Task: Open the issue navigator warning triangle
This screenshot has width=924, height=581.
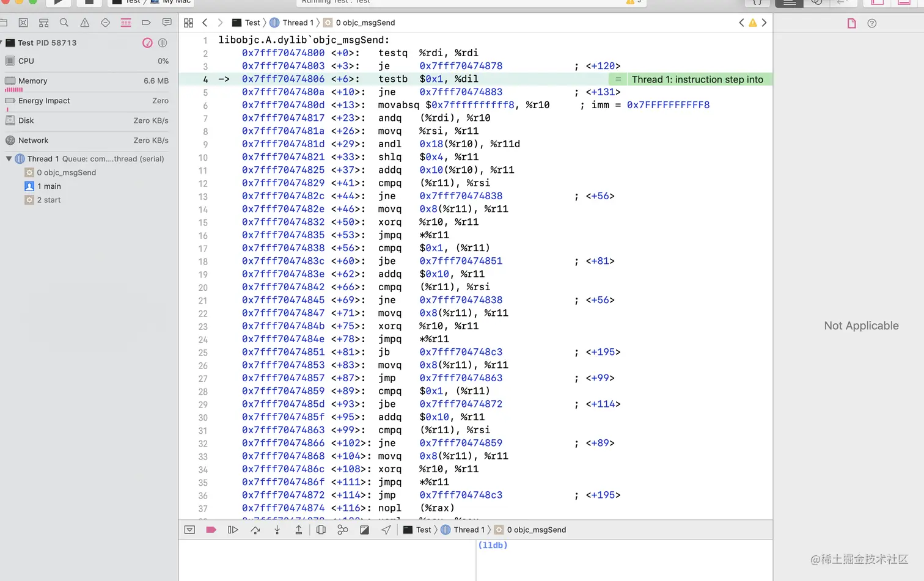Action: click(85, 23)
